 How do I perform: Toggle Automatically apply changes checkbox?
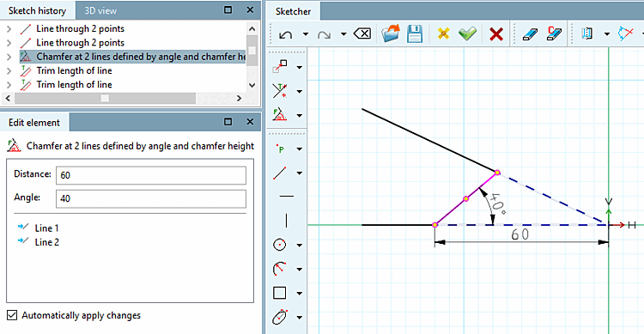tap(12, 315)
